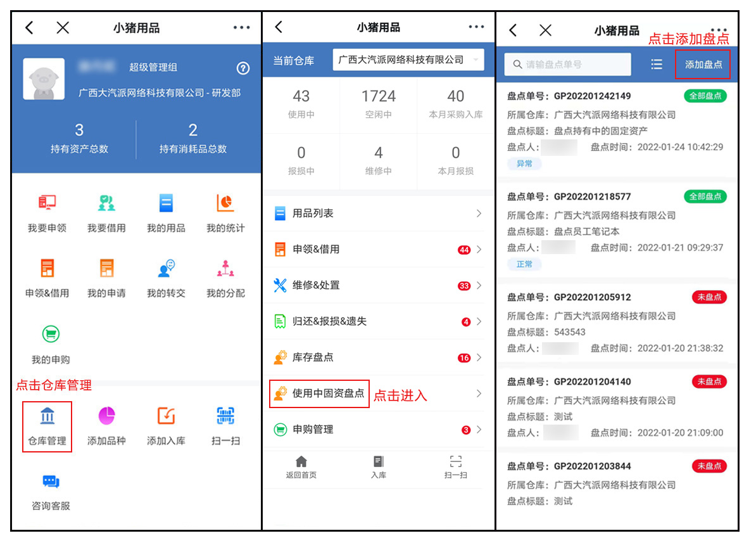This screenshot has height=545, width=756.
Task: Open the 库存盘点 row
Action: coord(379,357)
